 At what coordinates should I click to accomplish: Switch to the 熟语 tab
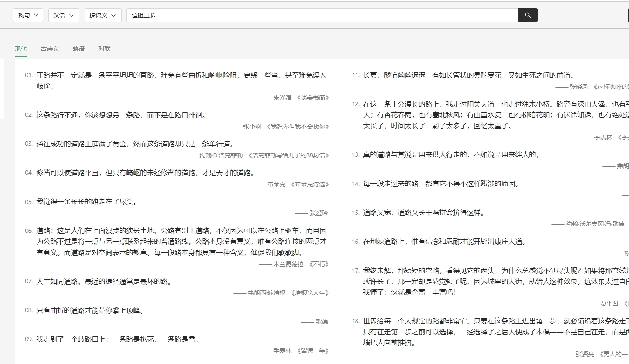coord(79,49)
